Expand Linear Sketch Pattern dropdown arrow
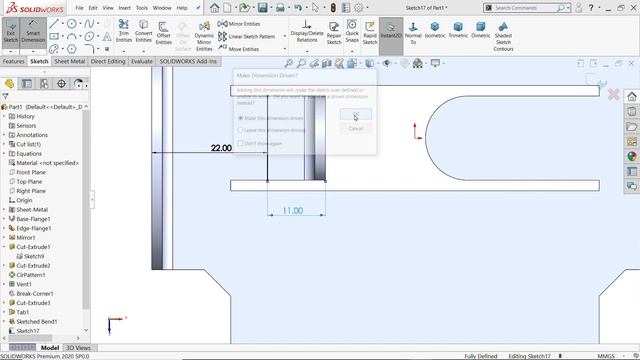Image resolution: width=640 pixels, height=360 pixels. (x=284, y=36)
